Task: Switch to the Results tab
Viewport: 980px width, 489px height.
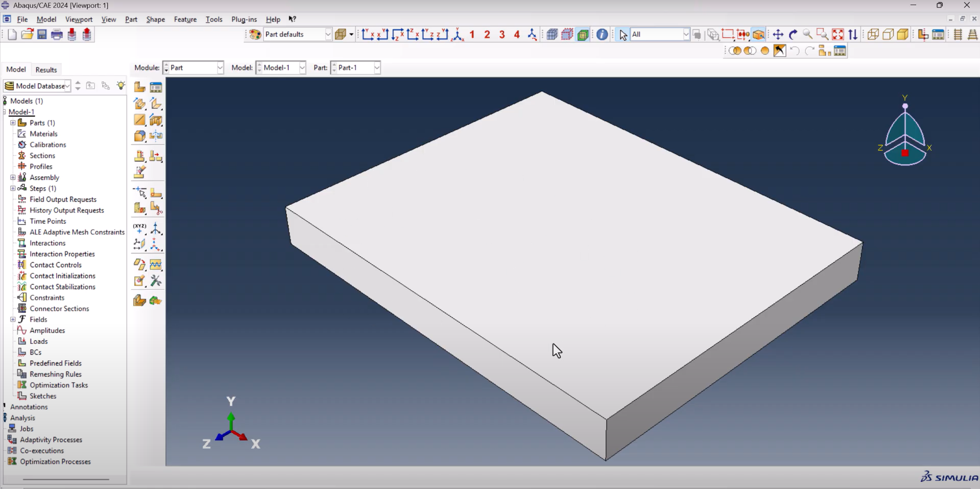Action: click(x=46, y=69)
